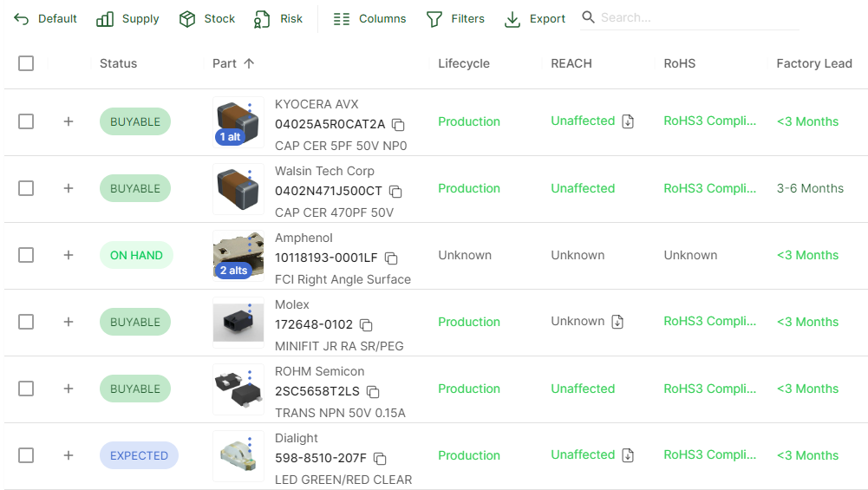This screenshot has width=868, height=490.
Task: Sort by the Lifecycle column header
Action: (464, 63)
